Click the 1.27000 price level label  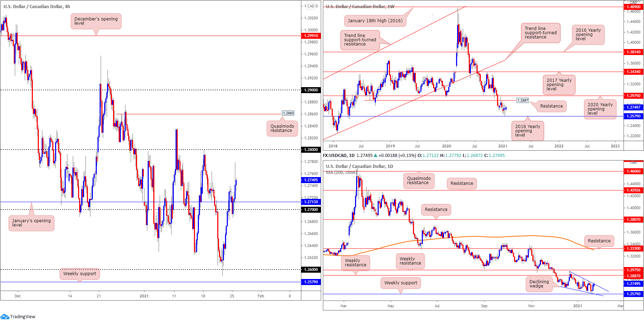[311, 210]
